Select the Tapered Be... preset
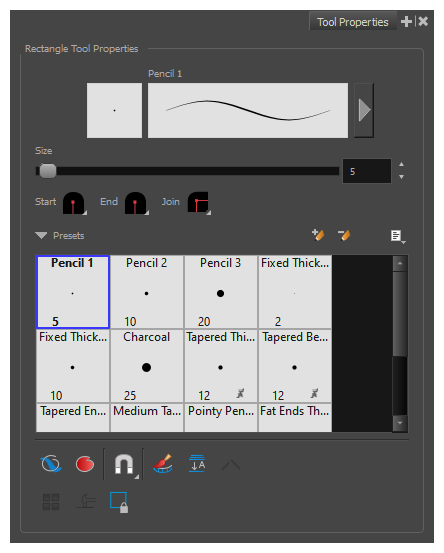The width and height of the screenshot is (444, 553). click(295, 366)
